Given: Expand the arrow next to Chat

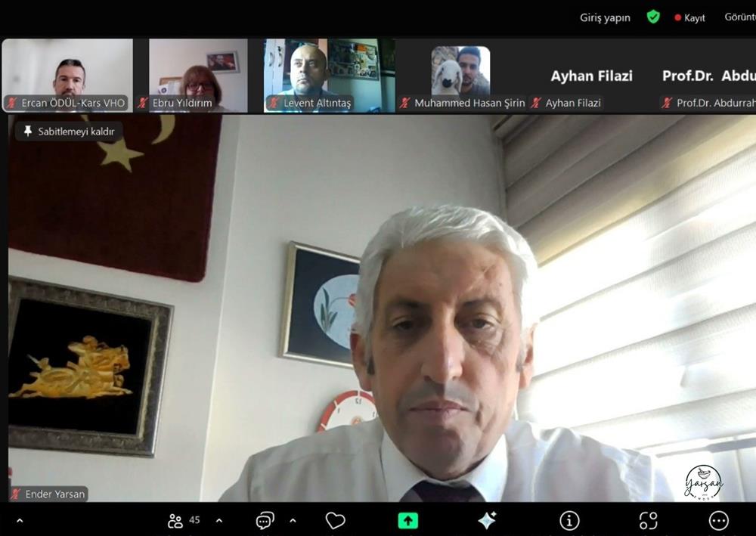Looking at the screenshot, I should tap(293, 520).
